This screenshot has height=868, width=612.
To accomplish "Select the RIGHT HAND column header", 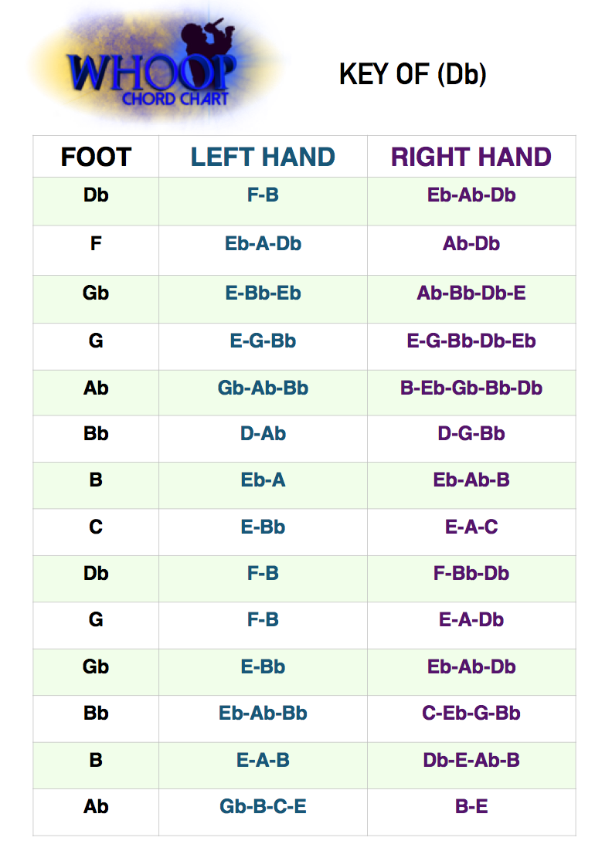I will (471, 157).
